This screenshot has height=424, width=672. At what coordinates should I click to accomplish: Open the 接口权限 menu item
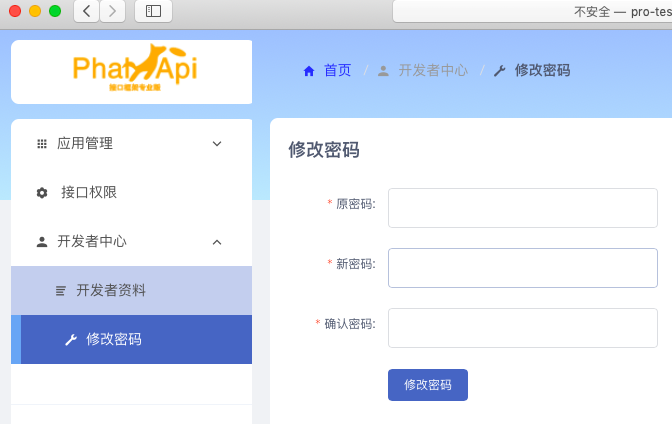tap(89, 193)
